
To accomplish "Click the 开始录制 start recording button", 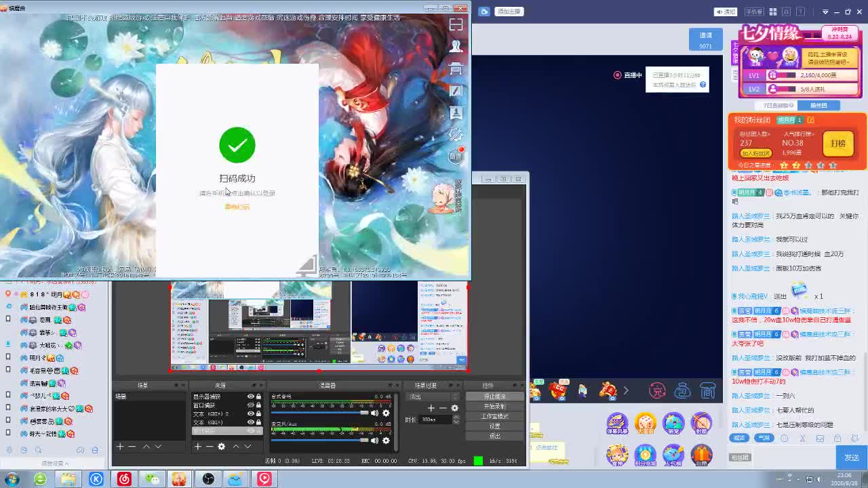I will coord(494,406).
